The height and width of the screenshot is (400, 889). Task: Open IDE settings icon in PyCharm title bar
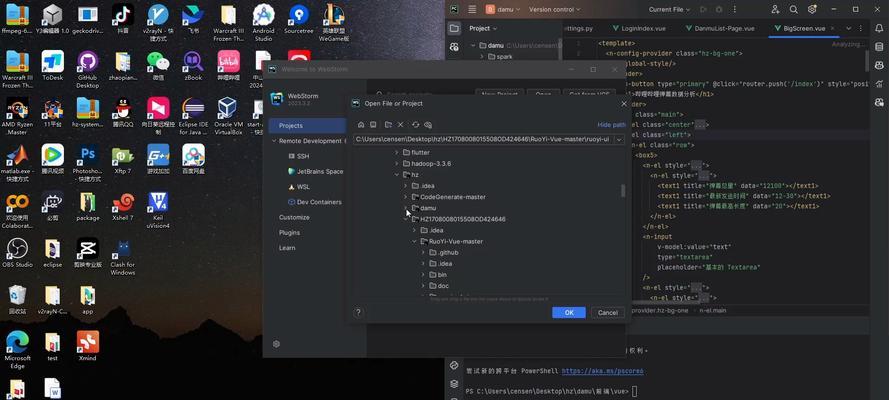point(812,9)
